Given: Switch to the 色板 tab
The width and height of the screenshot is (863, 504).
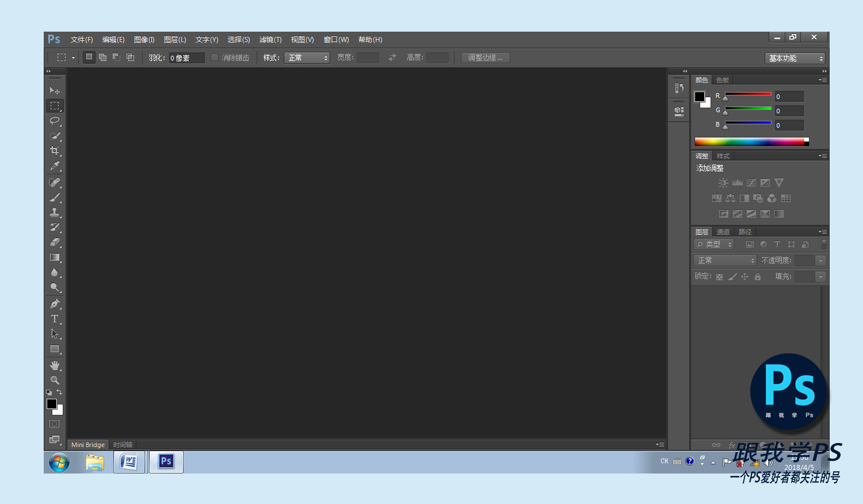Looking at the screenshot, I should pos(723,80).
